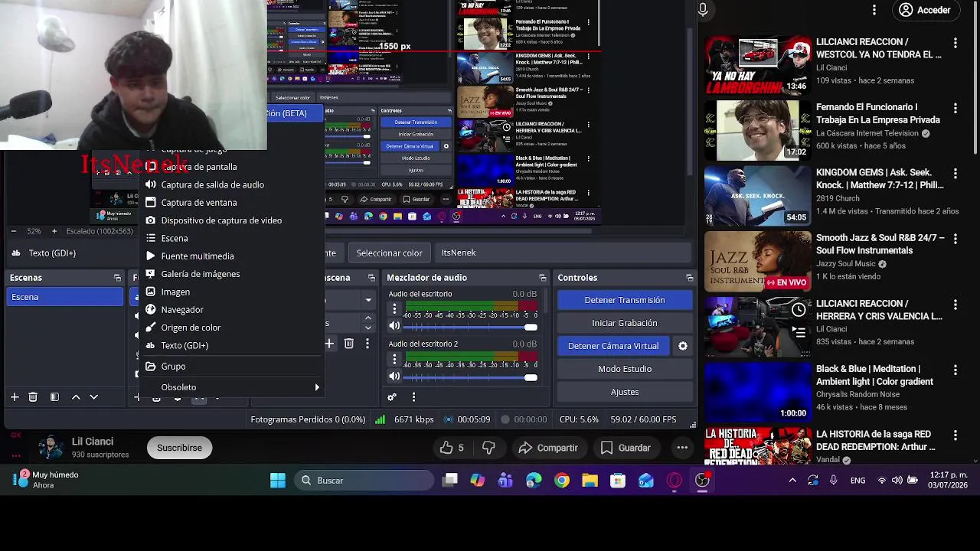
Task: Open options menu for Audio del escritorio
Action: (394, 308)
